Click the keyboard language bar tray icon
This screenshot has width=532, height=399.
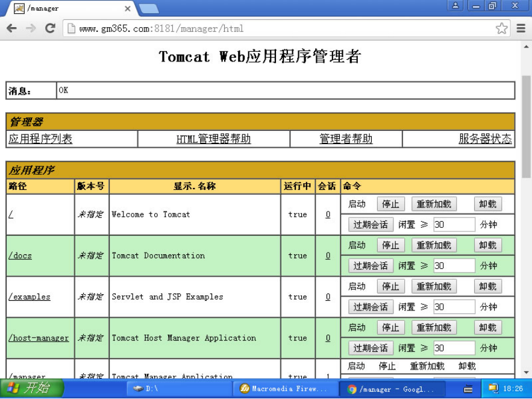pos(468,389)
